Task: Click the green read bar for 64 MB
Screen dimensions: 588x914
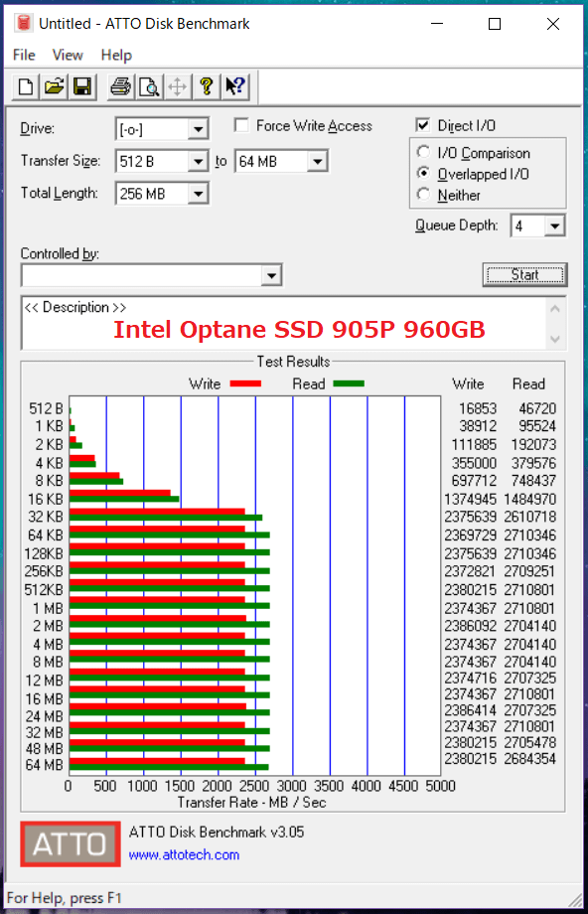Action: click(x=169, y=767)
